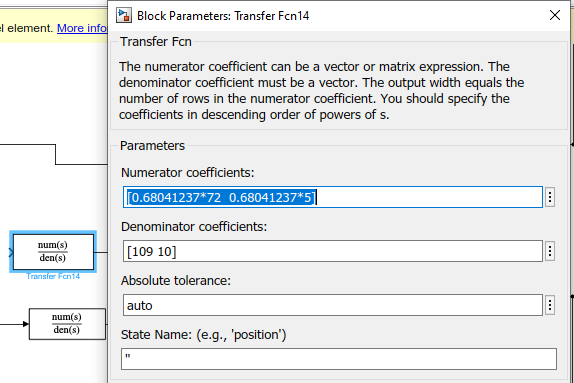Select the unlabeled transfer function block below Fcn14

point(67,324)
